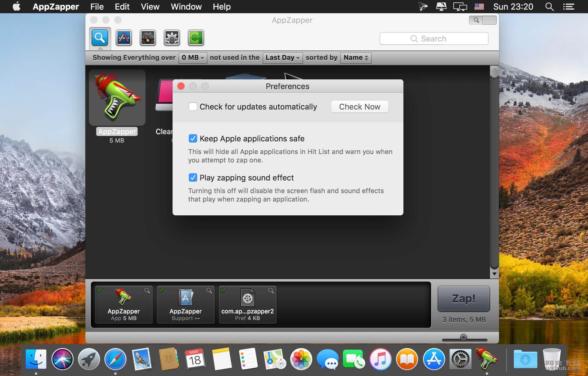Close the Preferences window with red button
The image size is (588, 376).
click(x=181, y=86)
